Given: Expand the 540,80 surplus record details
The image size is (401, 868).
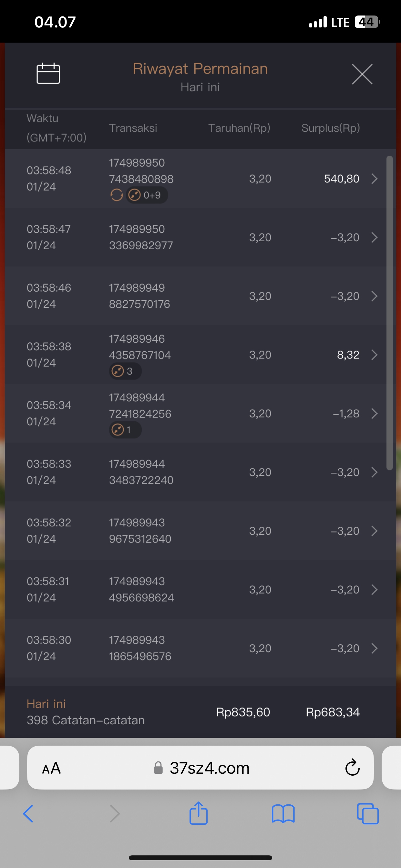Looking at the screenshot, I should pos(374,179).
